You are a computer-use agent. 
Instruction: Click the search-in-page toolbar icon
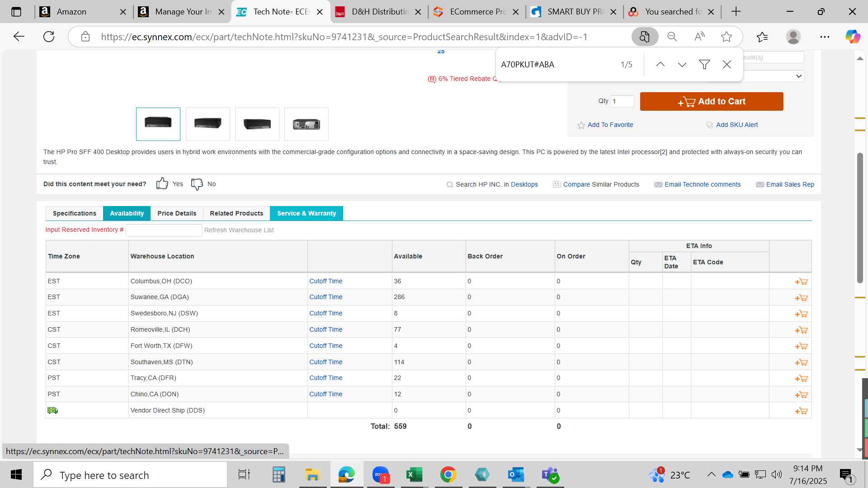[645, 37]
